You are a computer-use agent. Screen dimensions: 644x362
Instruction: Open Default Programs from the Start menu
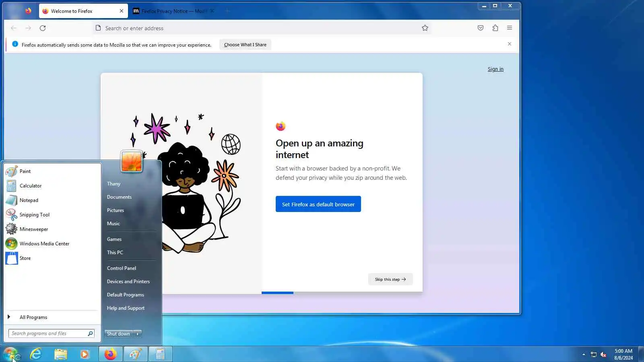point(126,295)
